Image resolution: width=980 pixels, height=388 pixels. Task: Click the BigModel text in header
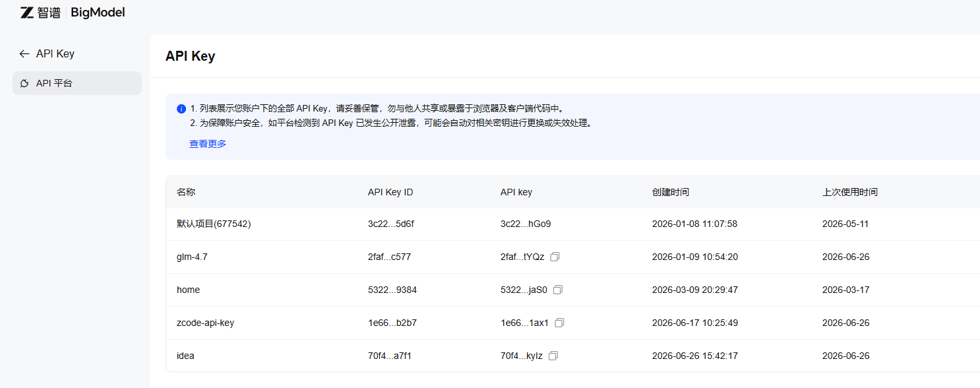[98, 13]
